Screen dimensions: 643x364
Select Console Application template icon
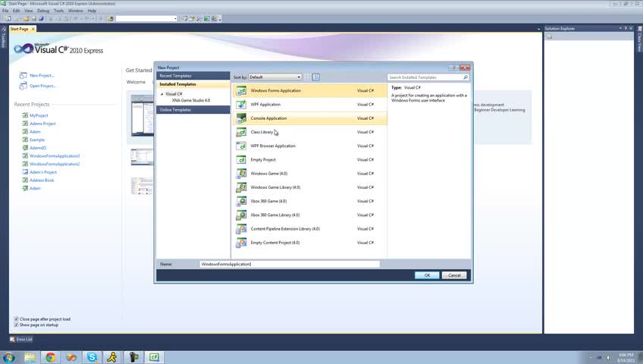241,118
